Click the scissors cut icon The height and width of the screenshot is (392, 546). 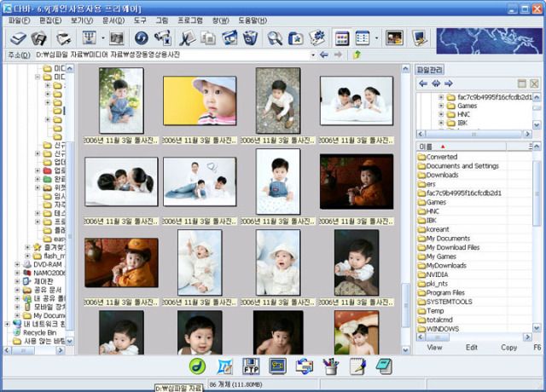point(187,37)
